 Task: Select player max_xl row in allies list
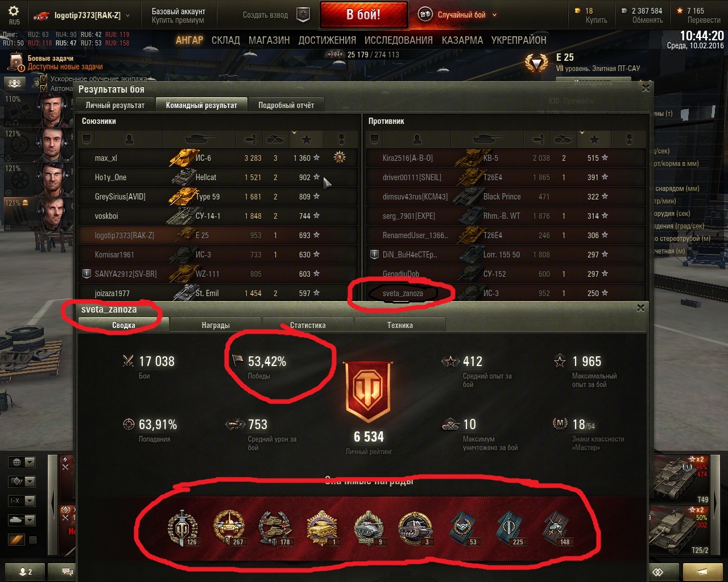pyautogui.click(x=218, y=158)
